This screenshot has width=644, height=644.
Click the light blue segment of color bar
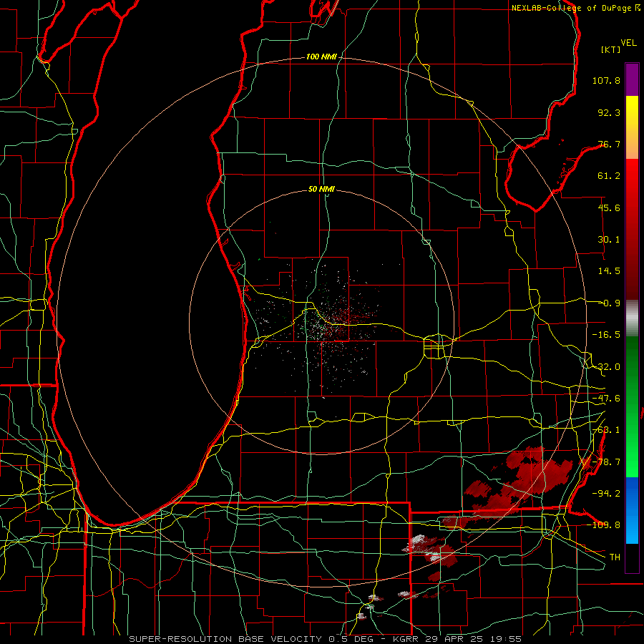632,528
